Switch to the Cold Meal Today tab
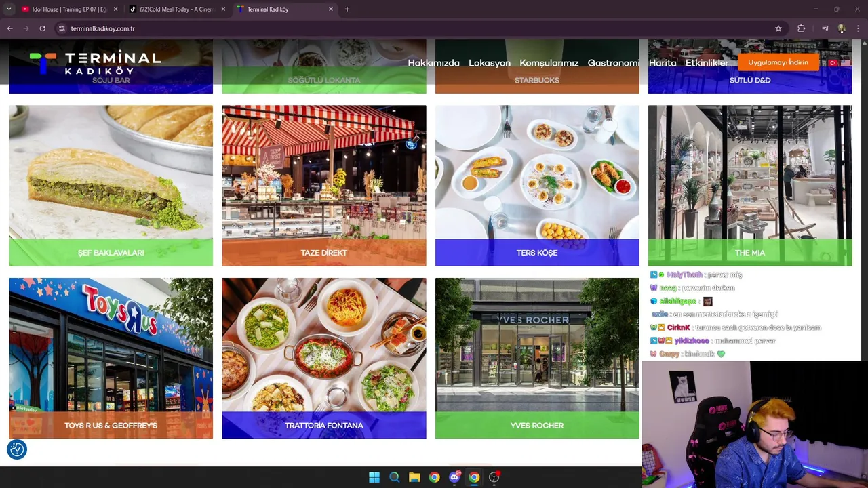Image resolution: width=868 pixels, height=488 pixels. coord(176,9)
